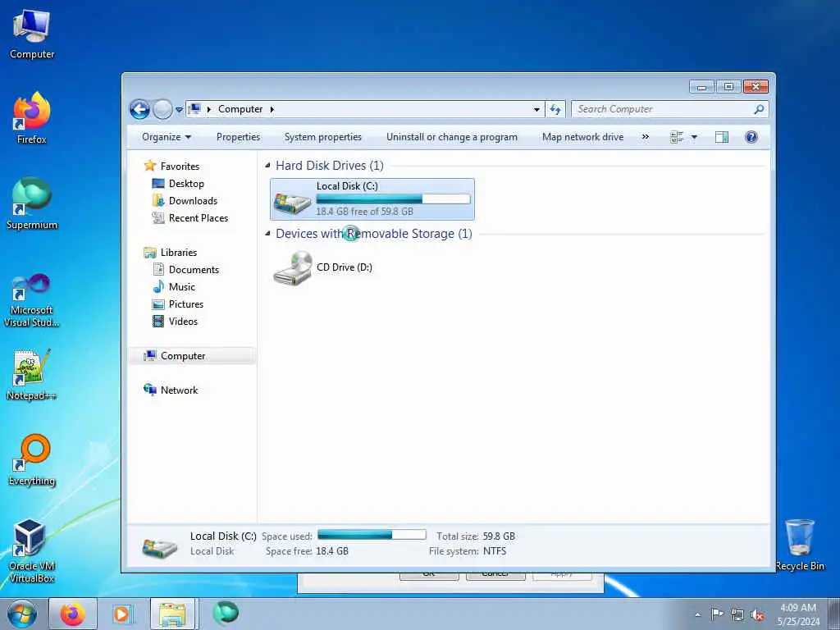Click the Windows Start button

click(x=22, y=614)
